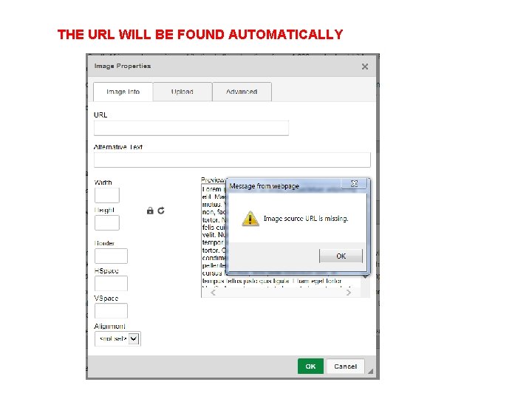Click the 'Image Properties' dialog title
532x399 pixels.
[x=123, y=66]
